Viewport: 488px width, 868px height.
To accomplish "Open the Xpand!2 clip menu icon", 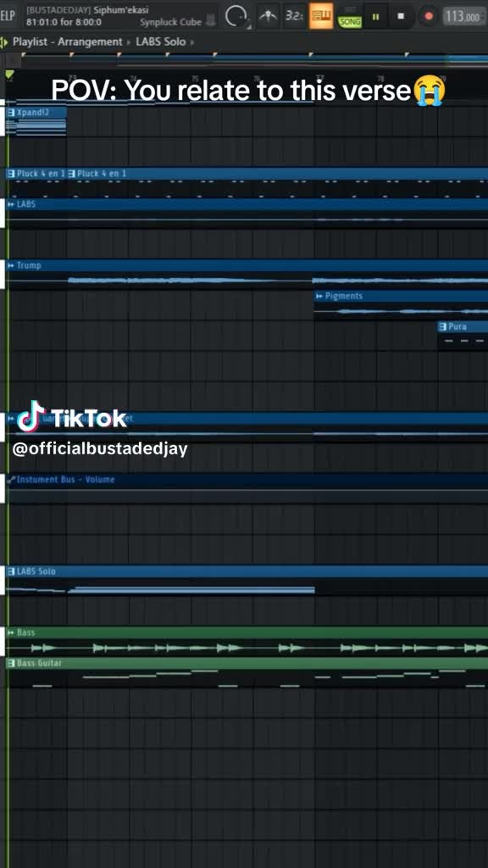I will pos(10,113).
